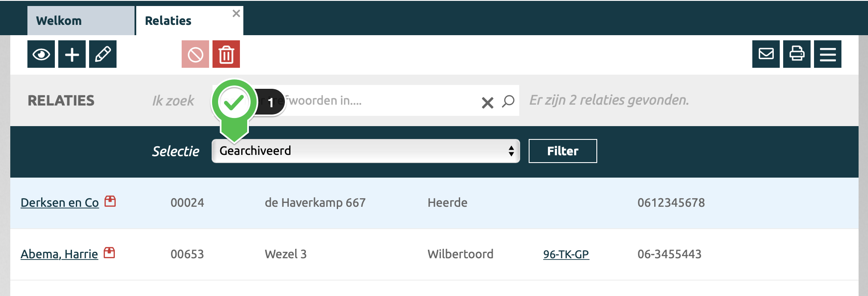The image size is (868, 296).
Task: Click the printer icon
Action: tap(797, 54)
